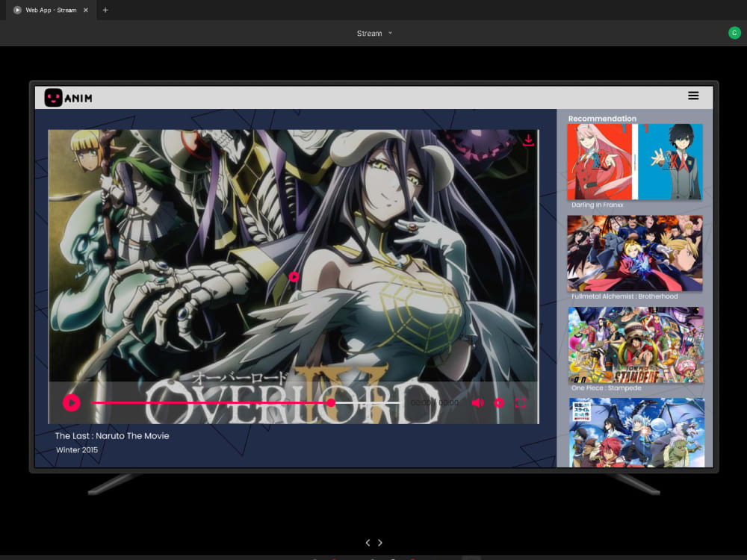
Task: Close the Web App - Stream tab
Action: point(86,10)
